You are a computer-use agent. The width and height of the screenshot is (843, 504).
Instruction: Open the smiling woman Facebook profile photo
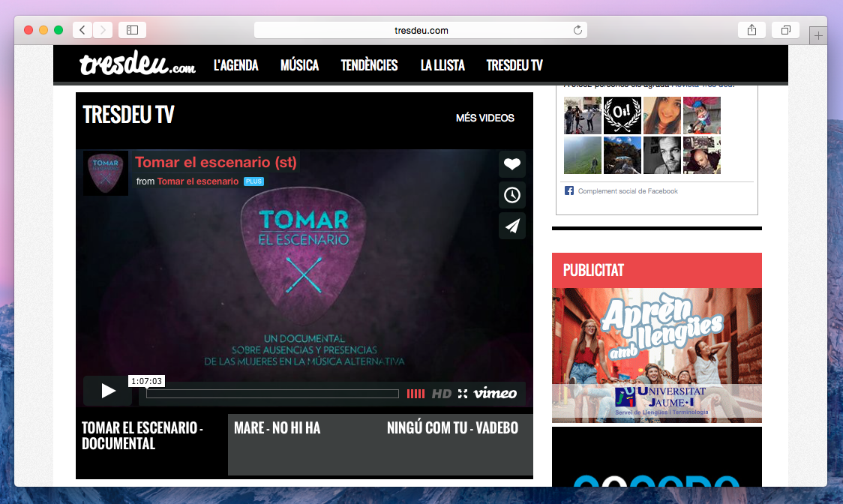(662, 115)
